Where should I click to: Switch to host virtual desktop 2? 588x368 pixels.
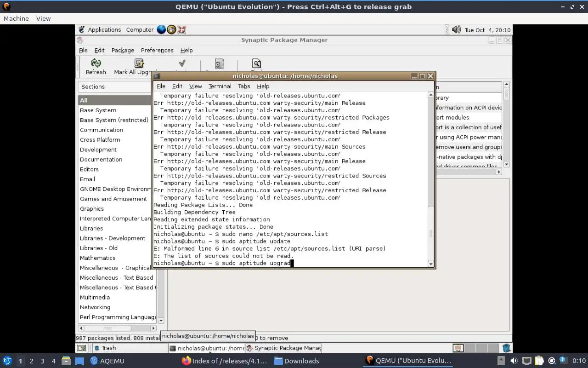(x=31, y=361)
